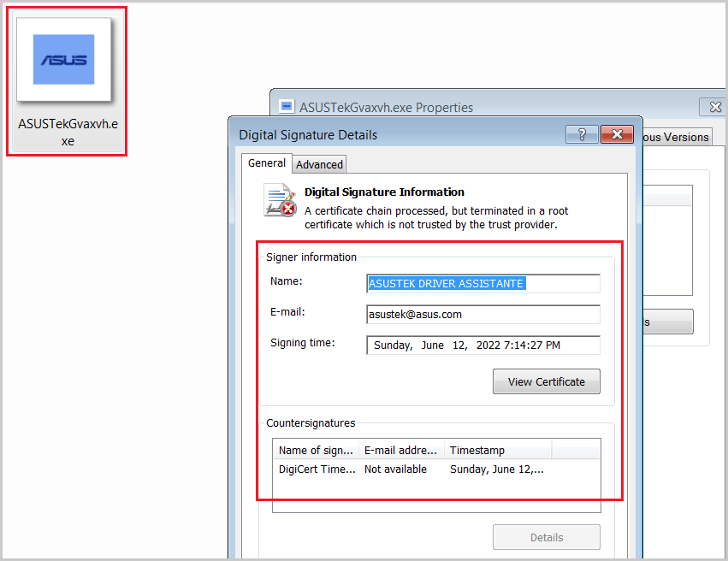Image resolution: width=728 pixels, height=561 pixels.
Task: Click the help question mark button
Action: tap(582, 134)
